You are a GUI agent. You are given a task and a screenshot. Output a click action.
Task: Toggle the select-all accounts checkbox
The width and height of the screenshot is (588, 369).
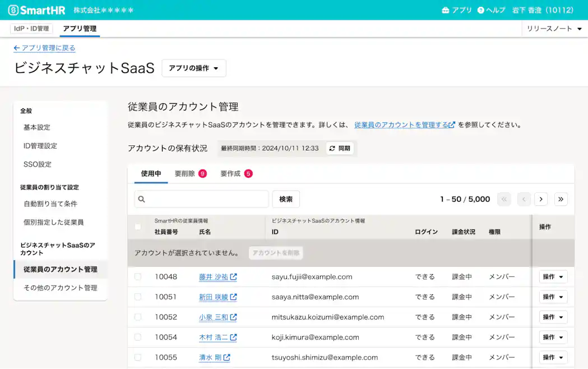[x=137, y=227]
